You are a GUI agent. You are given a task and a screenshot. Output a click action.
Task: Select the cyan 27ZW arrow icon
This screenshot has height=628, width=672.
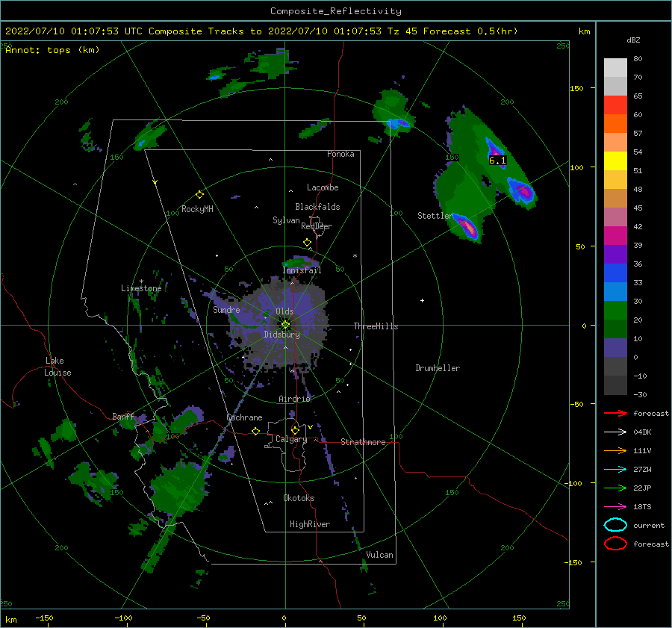tap(615, 470)
